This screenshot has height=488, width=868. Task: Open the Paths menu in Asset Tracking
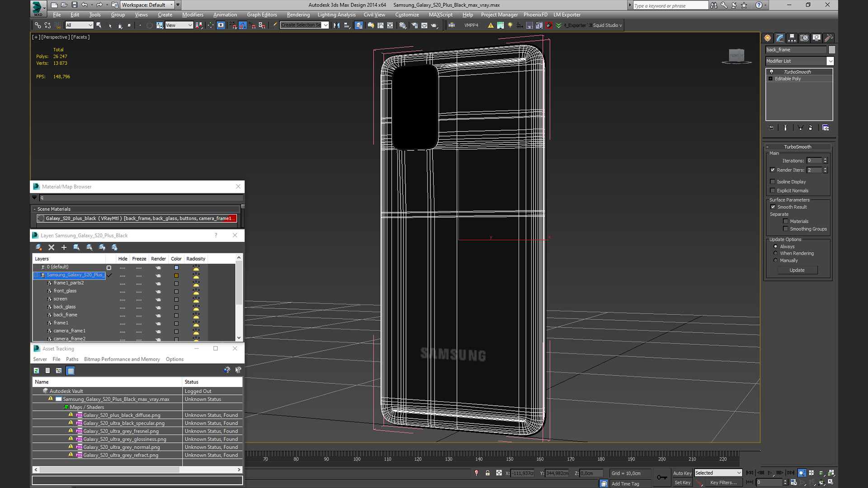[x=72, y=359]
